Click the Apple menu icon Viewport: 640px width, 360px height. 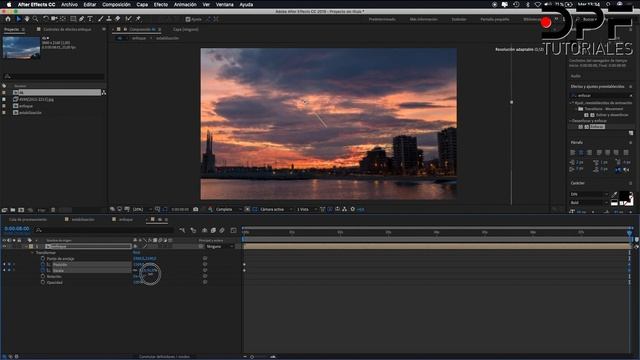9,4
